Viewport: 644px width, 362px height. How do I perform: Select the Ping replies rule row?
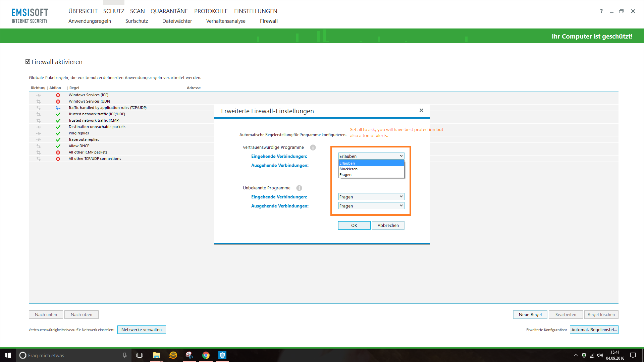(x=79, y=133)
